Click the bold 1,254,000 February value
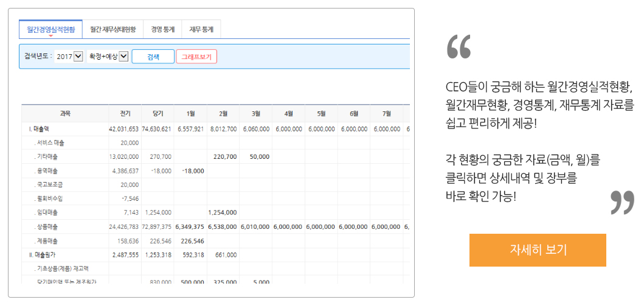Screen dimensions: 644x308 pos(223,212)
